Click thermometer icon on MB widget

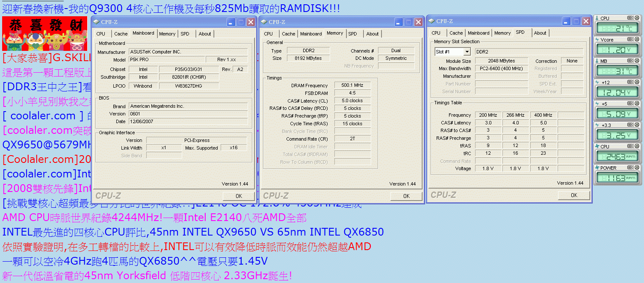[x=597, y=61]
